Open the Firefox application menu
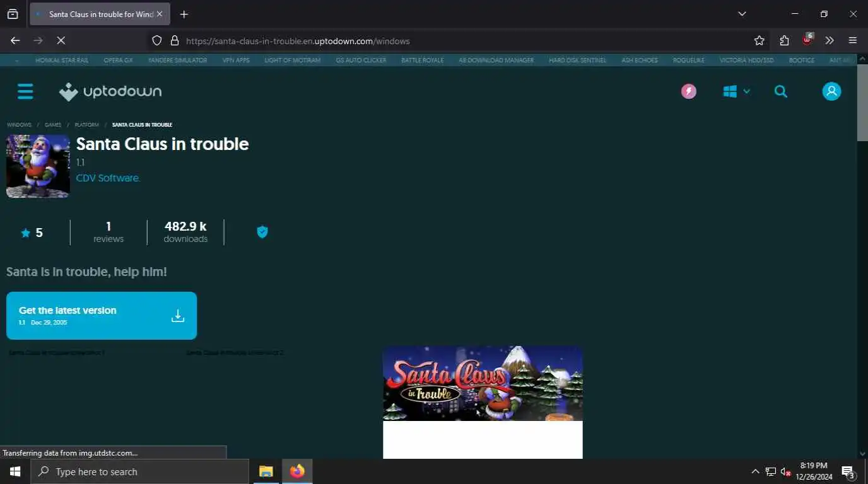 (853, 40)
